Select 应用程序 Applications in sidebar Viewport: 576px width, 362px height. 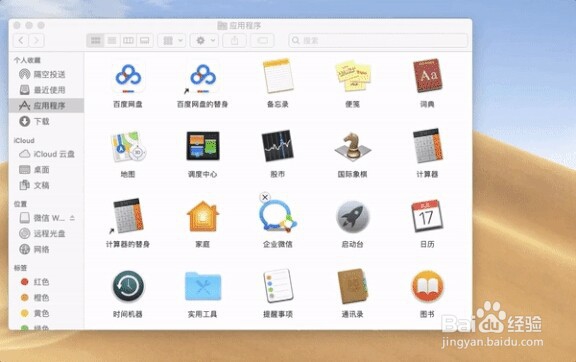click(x=46, y=106)
